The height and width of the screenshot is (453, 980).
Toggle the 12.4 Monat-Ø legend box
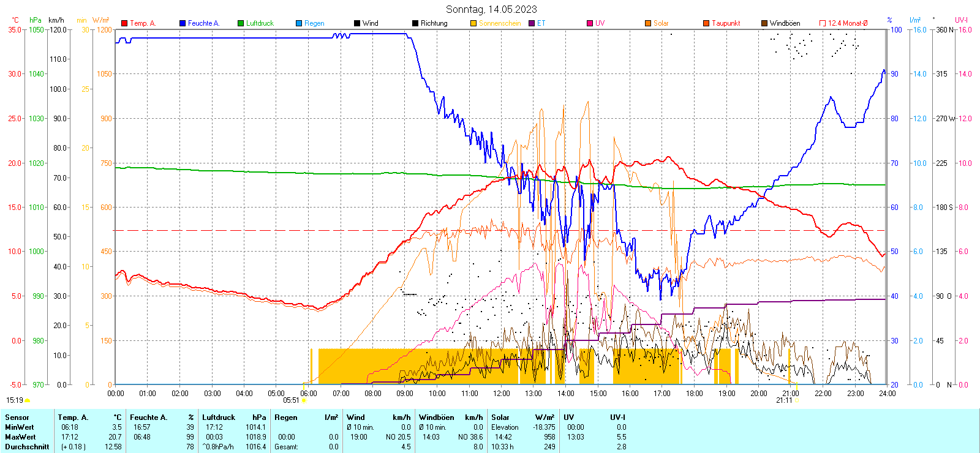(x=823, y=23)
